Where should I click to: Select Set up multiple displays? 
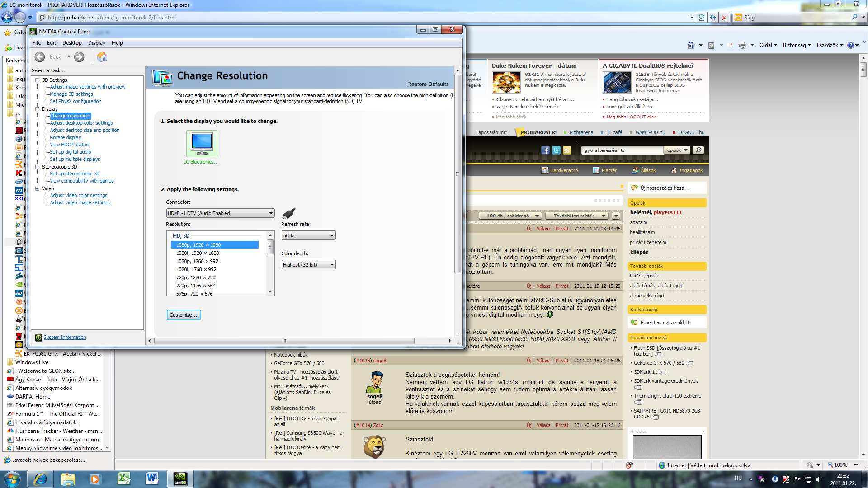pos(75,159)
